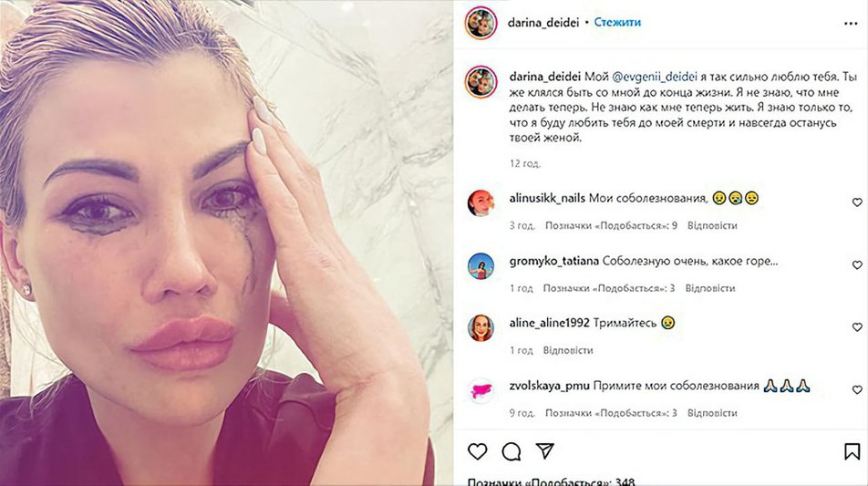Share post via paper plane icon
This screenshot has height=486, width=868.
tap(544, 451)
